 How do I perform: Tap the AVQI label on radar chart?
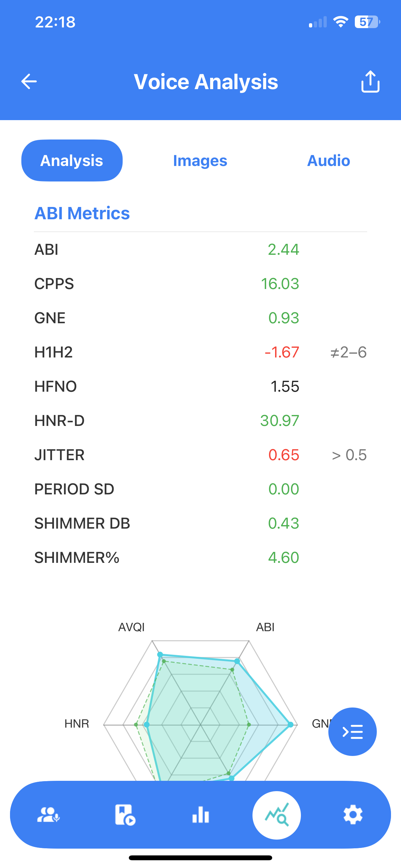coord(131,627)
